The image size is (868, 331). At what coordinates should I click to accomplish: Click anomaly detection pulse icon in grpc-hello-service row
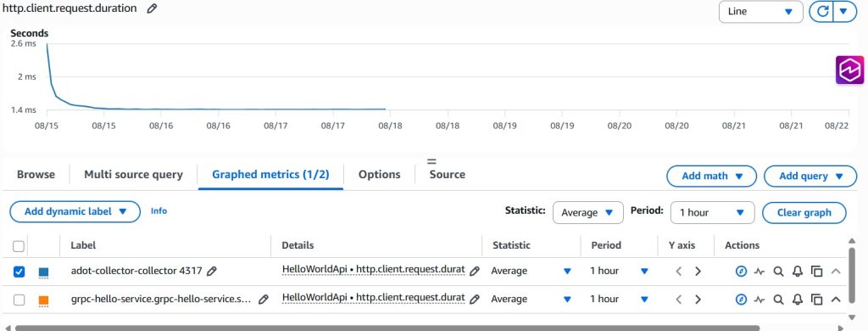tap(759, 300)
